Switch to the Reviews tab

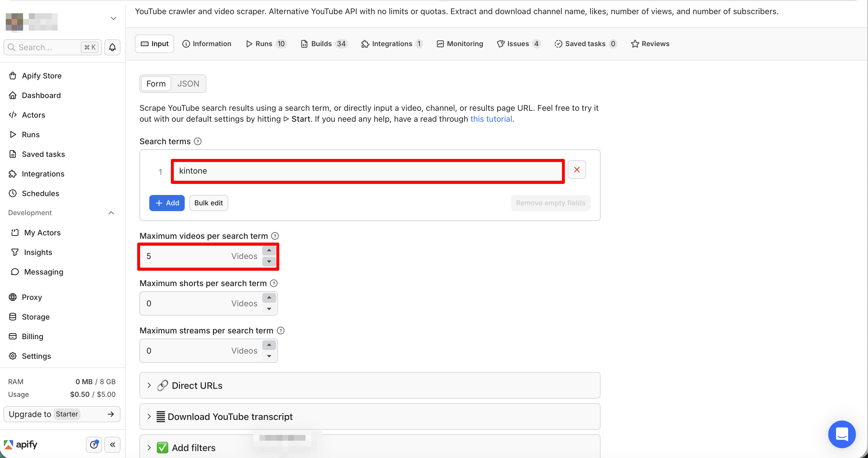pos(650,44)
